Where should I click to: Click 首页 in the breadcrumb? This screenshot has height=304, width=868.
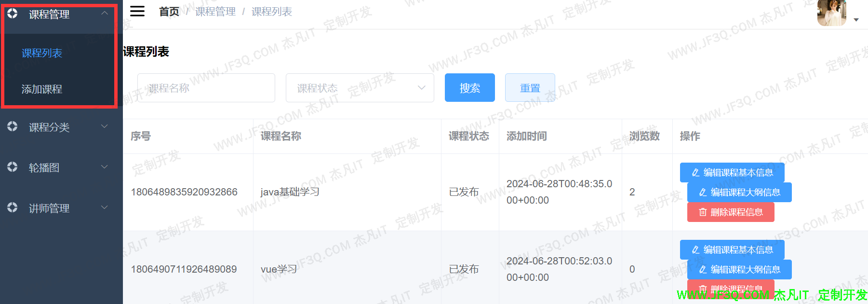pos(169,12)
